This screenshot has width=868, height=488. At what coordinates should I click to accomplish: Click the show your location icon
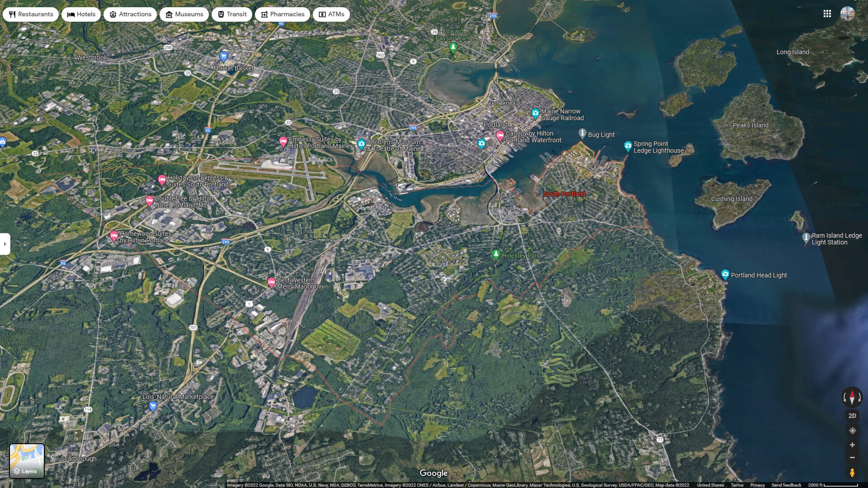point(852,431)
